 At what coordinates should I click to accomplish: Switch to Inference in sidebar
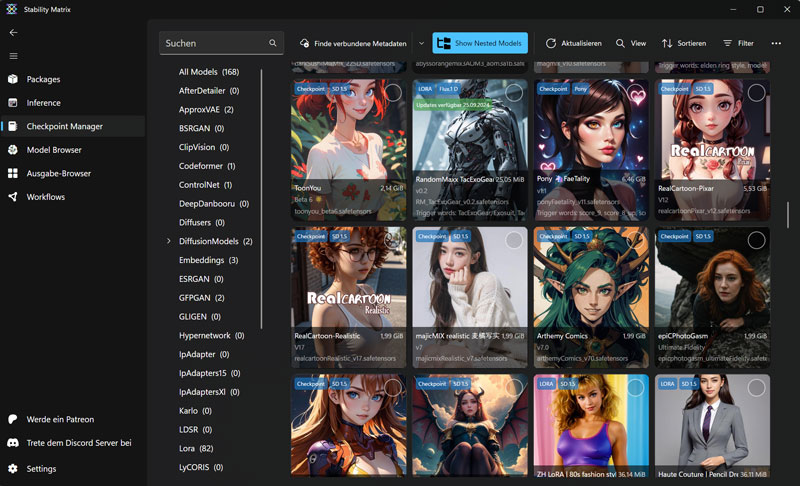coord(43,103)
